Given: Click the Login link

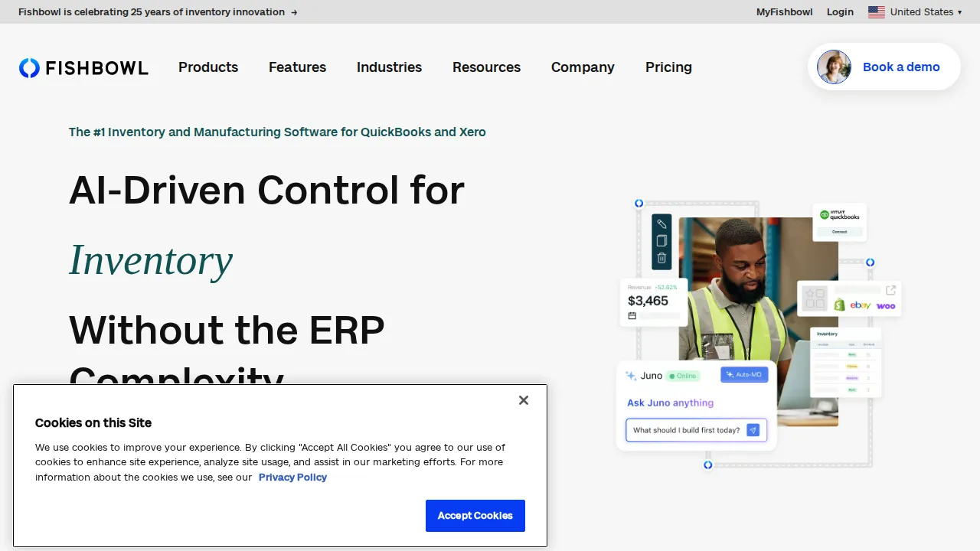Looking at the screenshot, I should point(840,12).
